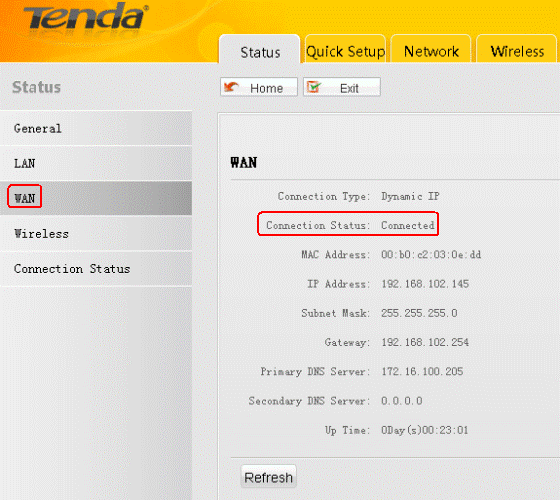The height and width of the screenshot is (500, 560).
Task: Click the Primary DNS Server value
Action: (422, 371)
